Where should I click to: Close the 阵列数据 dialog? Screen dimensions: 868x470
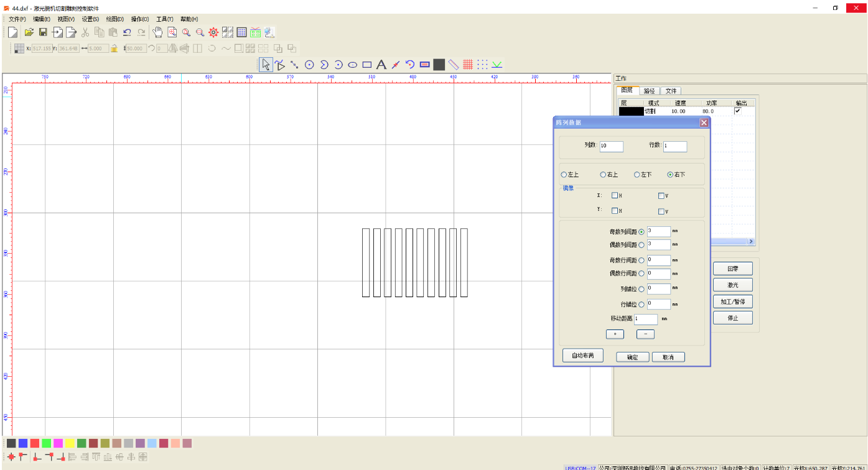[704, 122]
